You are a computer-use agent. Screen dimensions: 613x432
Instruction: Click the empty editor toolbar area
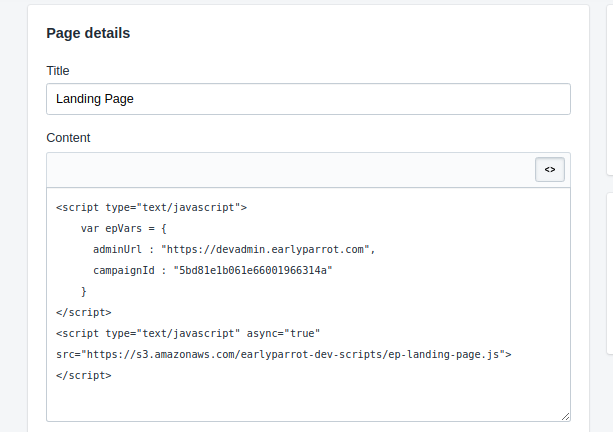(x=291, y=170)
